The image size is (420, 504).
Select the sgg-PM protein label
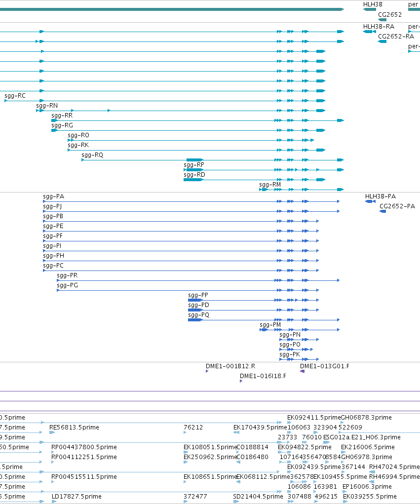[x=270, y=325]
